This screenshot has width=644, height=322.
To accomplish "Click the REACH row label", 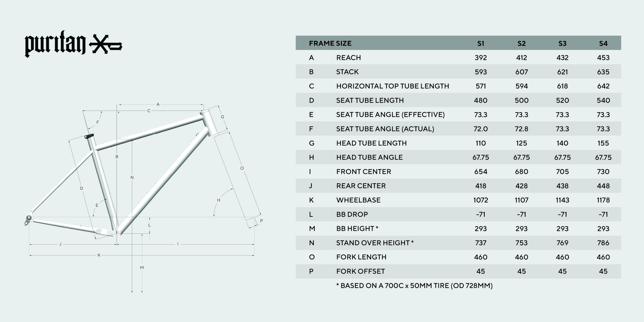I will [x=349, y=58].
